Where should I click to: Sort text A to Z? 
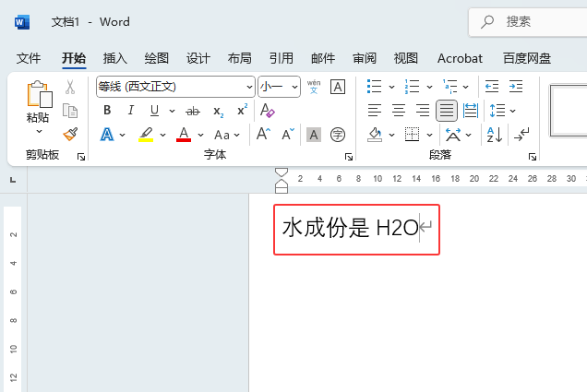(x=494, y=135)
